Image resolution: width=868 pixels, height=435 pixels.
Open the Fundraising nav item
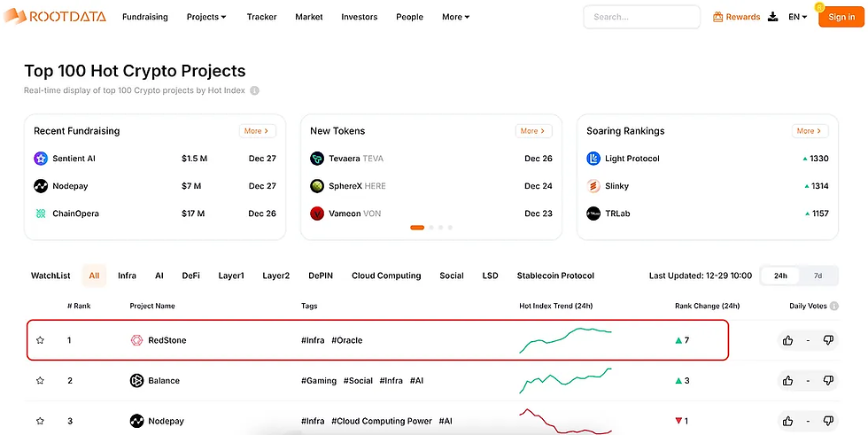pos(145,17)
